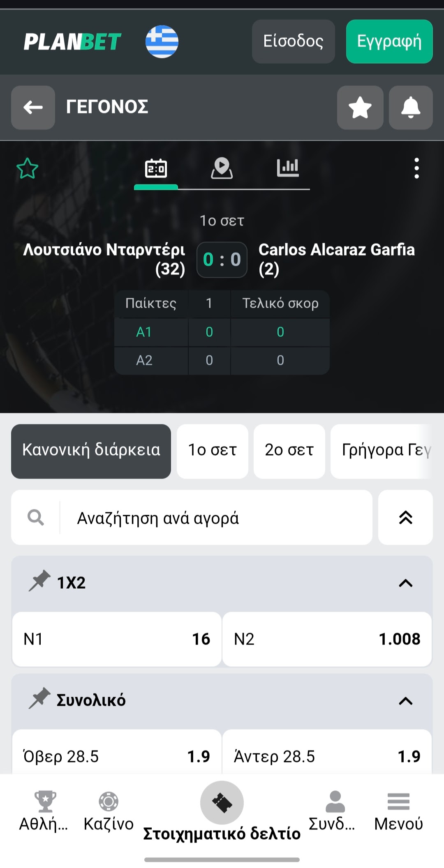Unpin the 1X2 market pin
This screenshot has height=868, width=444.
pos(39,581)
